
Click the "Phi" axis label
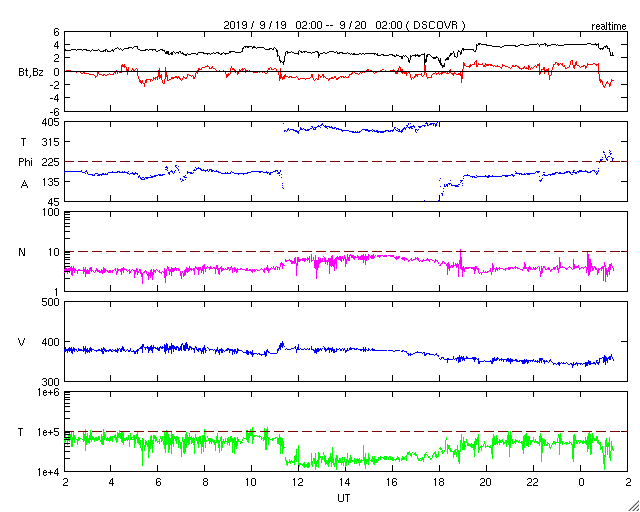tap(25, 162)
